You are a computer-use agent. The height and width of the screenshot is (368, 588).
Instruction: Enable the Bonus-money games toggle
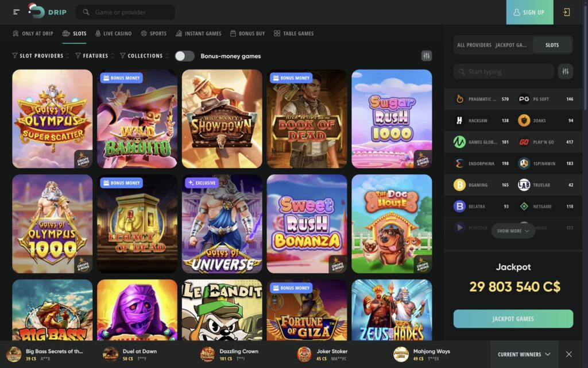(x=185, y=56)
